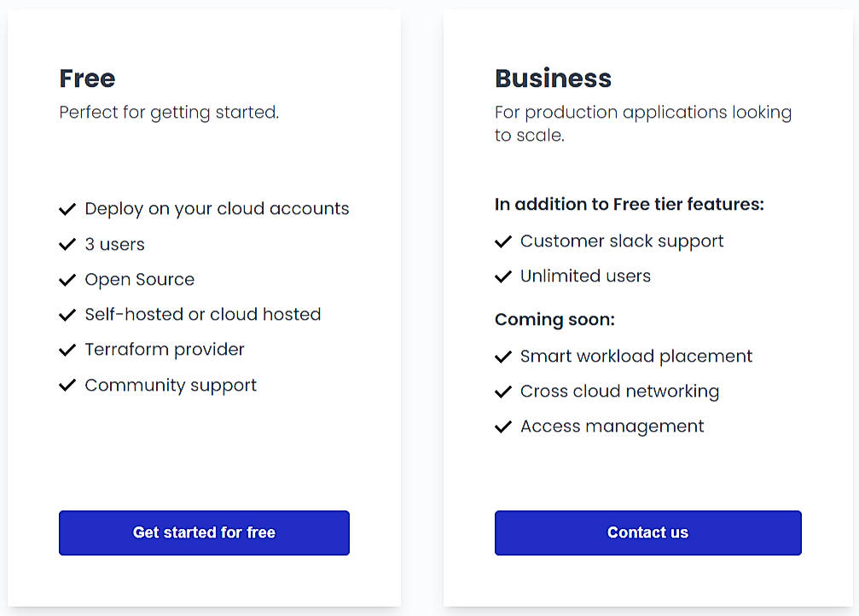Image resolution: width=859 pixels, height=616 pixels.
Task: Select the Free plan heading
Action: coord(87,78)
